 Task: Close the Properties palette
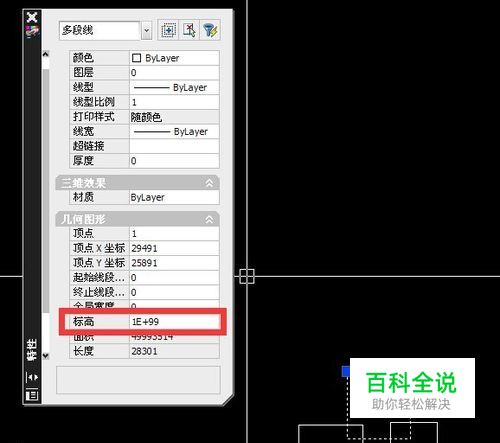[32, 17]
